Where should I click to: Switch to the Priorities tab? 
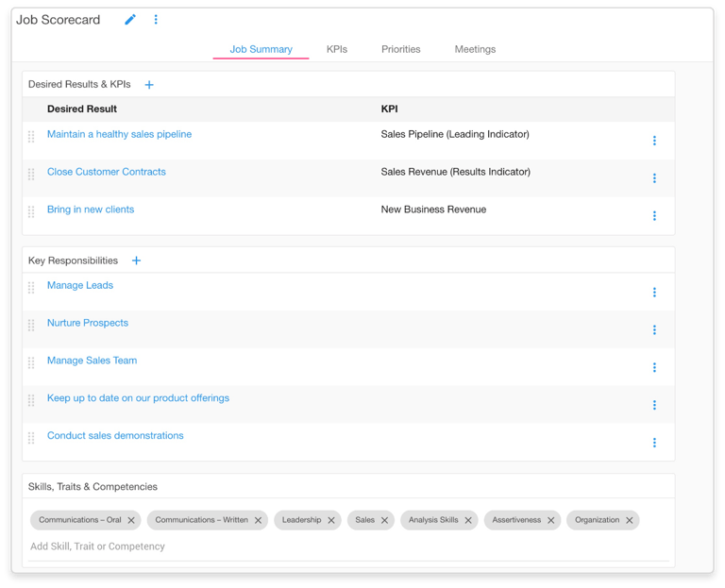click(x=401, y=49)
